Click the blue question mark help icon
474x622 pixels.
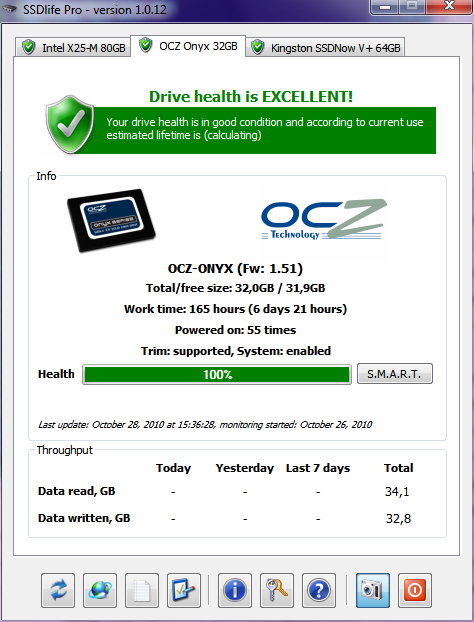click(319, 590)
